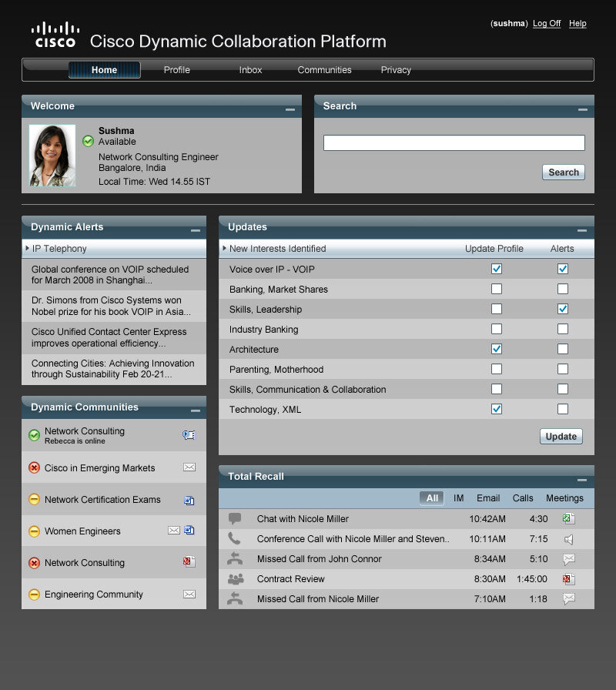
Task: Open the Dr. Simons Nobel prize alert
Action: tap(114, 306)
